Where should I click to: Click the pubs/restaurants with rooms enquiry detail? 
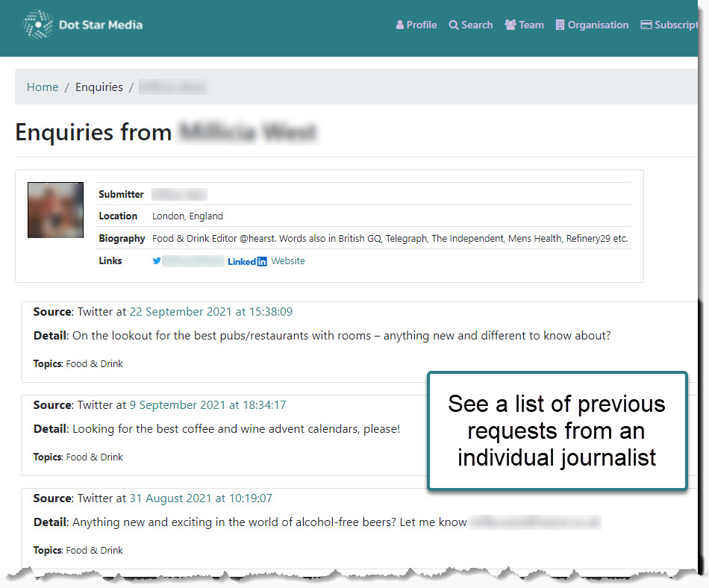tap(341, 336)
